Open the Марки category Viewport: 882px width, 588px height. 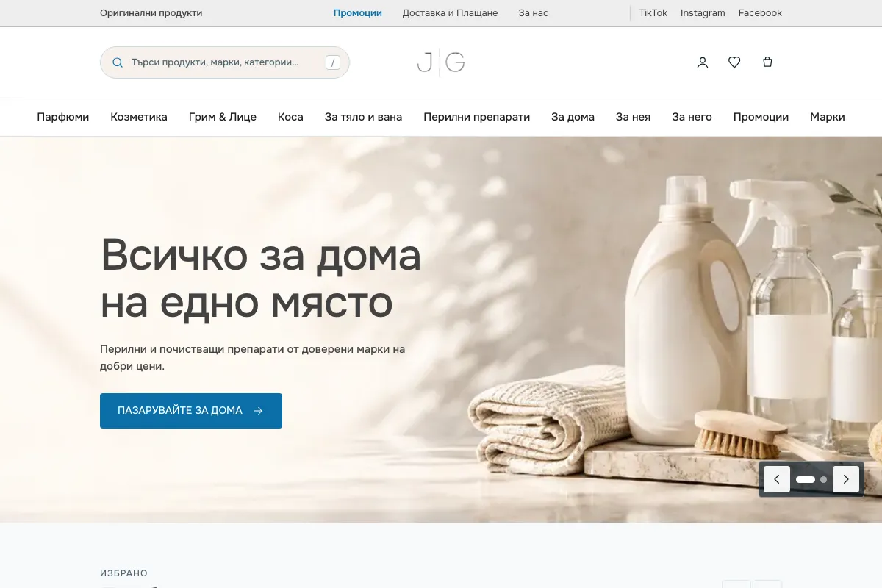(828, 117)
